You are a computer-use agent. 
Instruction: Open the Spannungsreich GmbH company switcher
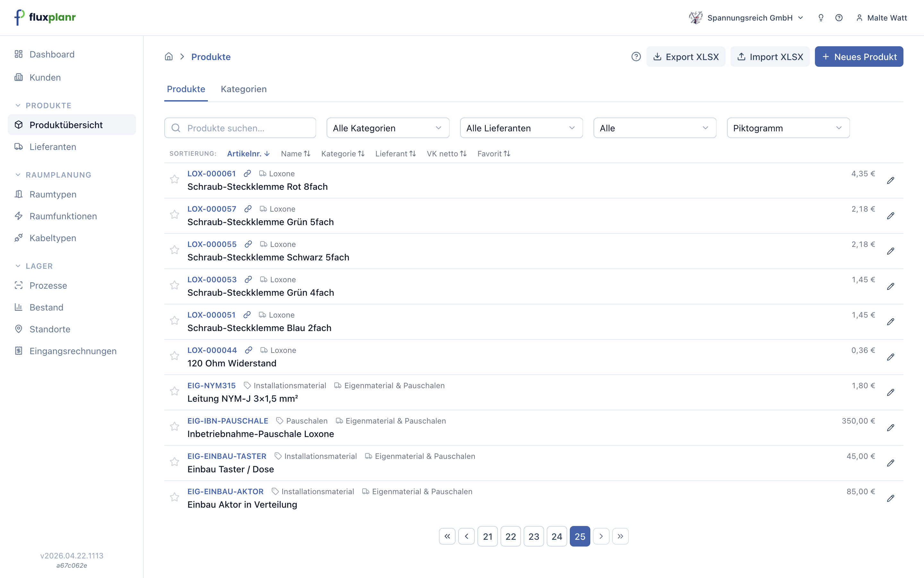coord(747,18)
